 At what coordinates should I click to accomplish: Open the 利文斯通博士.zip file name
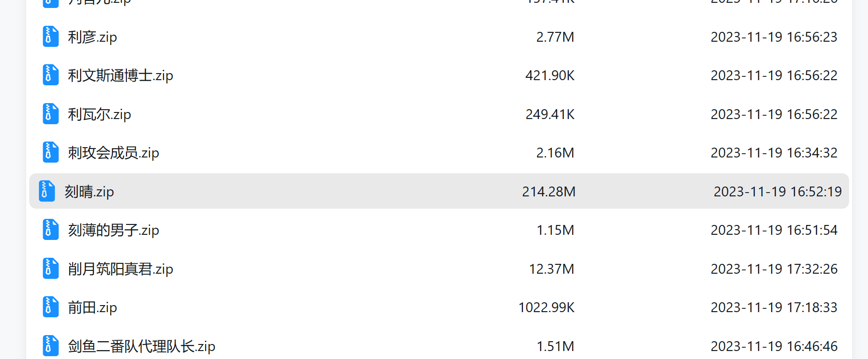(x=120, y=75)
